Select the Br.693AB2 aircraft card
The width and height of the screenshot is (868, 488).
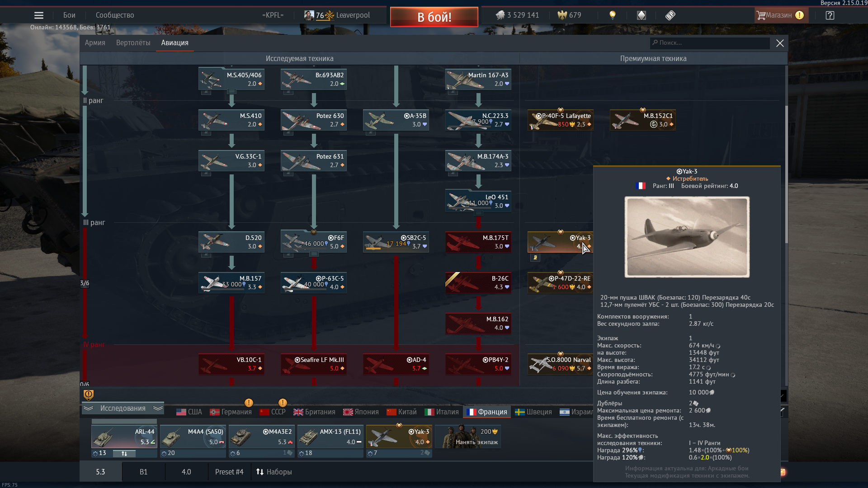point(314,79)
